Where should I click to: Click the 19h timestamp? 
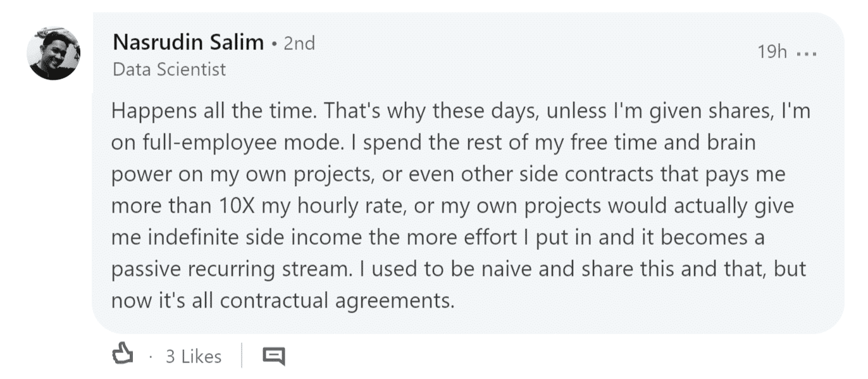pos(772,52)
